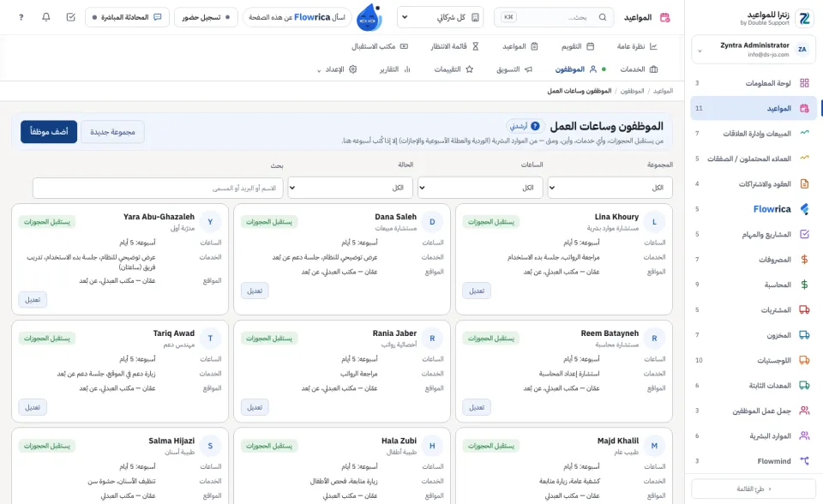Open العملاء المحتملون / الصفقات in sidebar

click(754, 159)
